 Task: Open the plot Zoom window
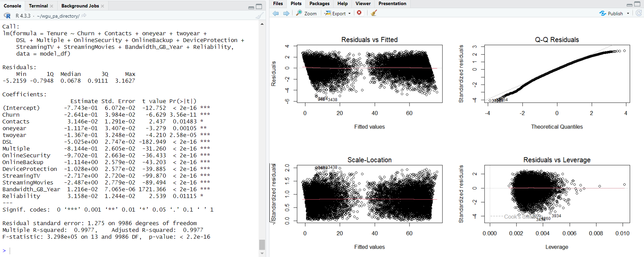(306, 13)
